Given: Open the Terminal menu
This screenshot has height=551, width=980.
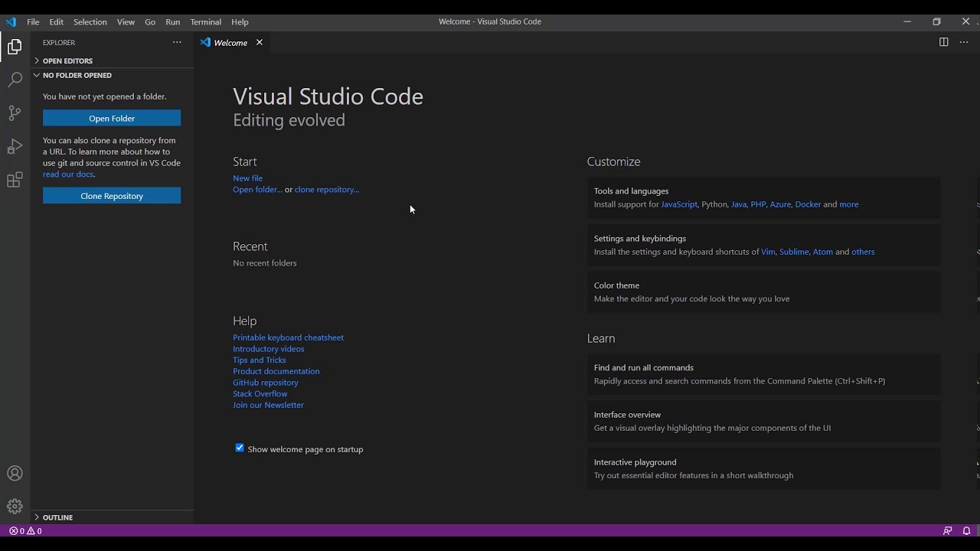Looking at the screenshot, I should pos(205,21).
